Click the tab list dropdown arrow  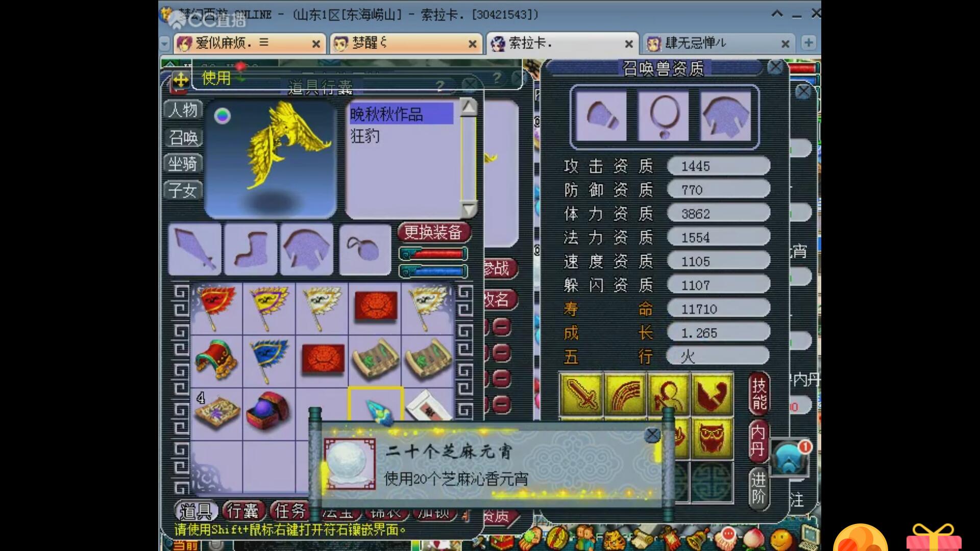point(164,43)
